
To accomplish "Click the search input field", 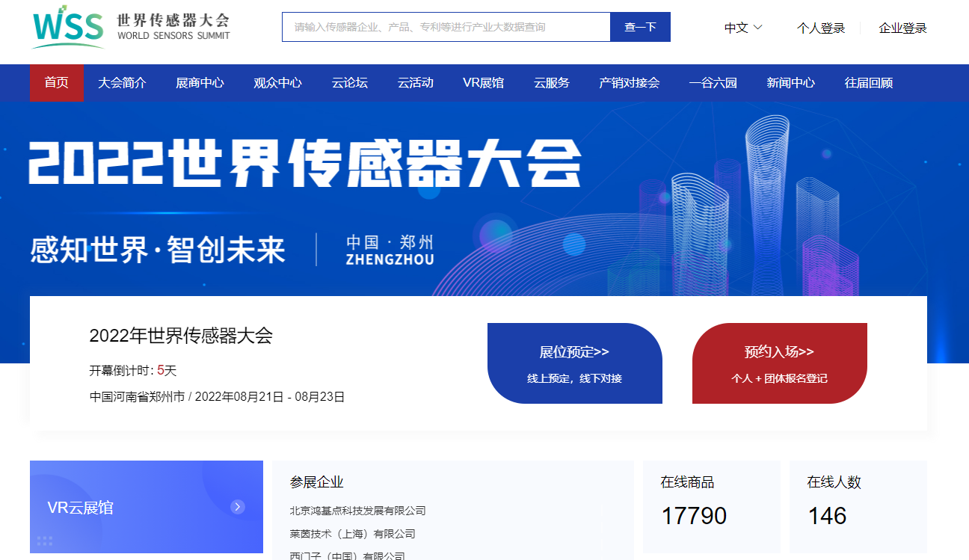I will 446,27.
